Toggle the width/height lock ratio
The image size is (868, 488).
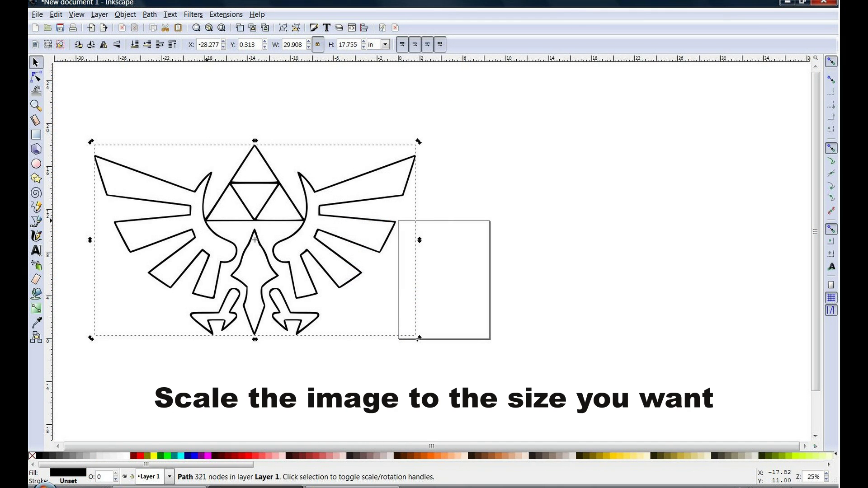click(x=317, y=44)
